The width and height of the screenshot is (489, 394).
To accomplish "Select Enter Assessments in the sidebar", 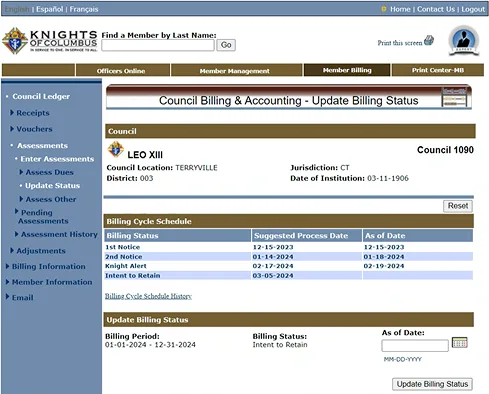I will 57,159.
